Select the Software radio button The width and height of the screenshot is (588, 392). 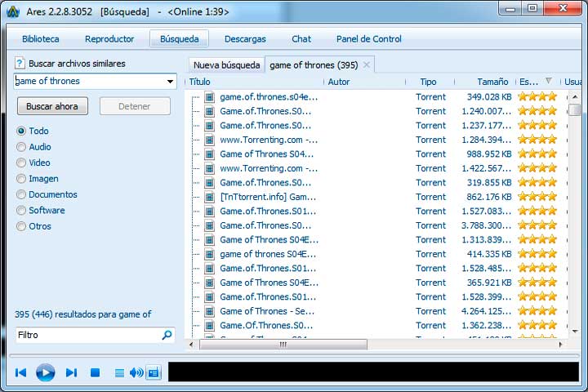[21, 210]
